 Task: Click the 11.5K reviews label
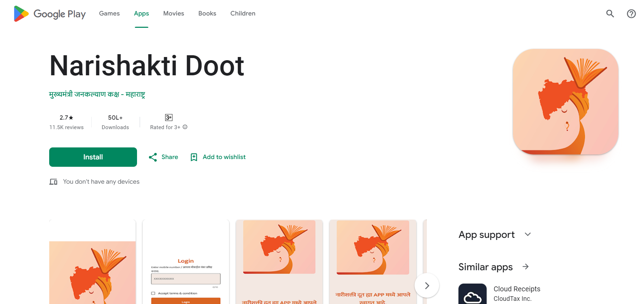(x=66, y=127)
